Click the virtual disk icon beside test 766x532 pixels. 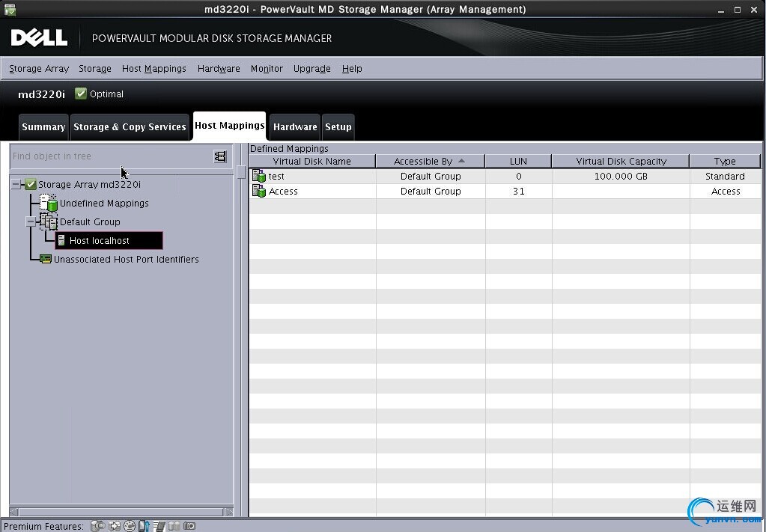[258, 176]
